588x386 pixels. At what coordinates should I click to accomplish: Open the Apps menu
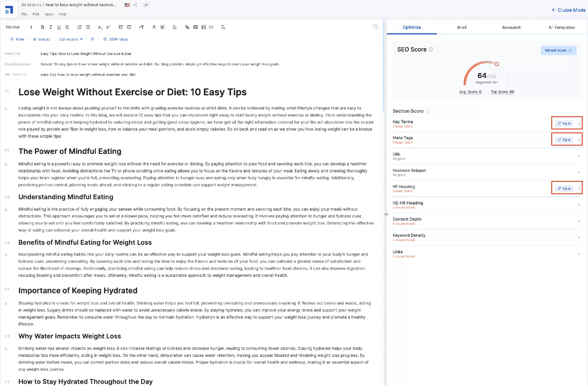pyautogui.click(x=49, y=14)
